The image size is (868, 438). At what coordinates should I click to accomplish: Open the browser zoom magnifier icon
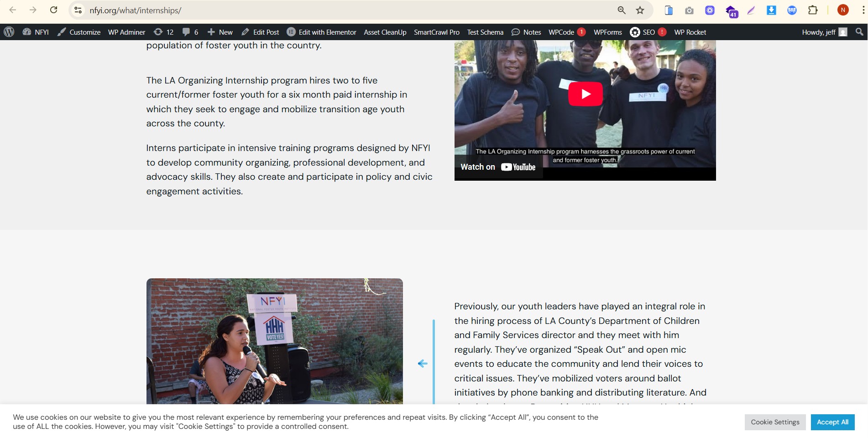[621, 10]
